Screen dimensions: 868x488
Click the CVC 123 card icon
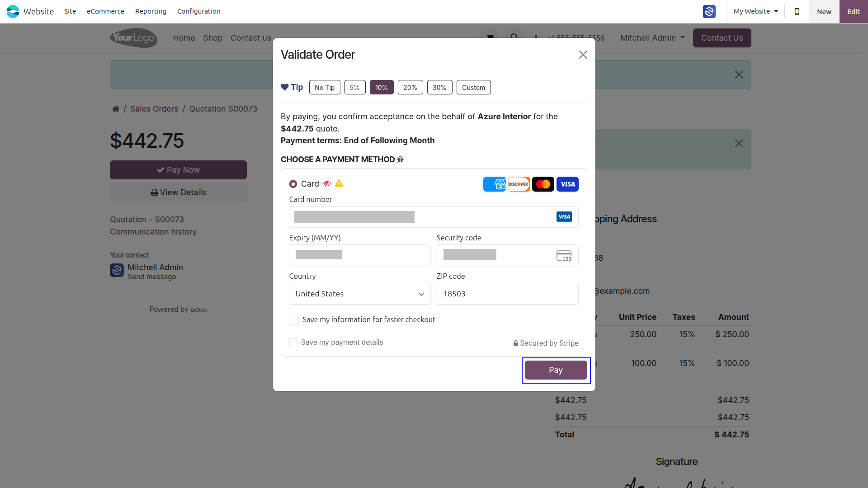[564, 255]
